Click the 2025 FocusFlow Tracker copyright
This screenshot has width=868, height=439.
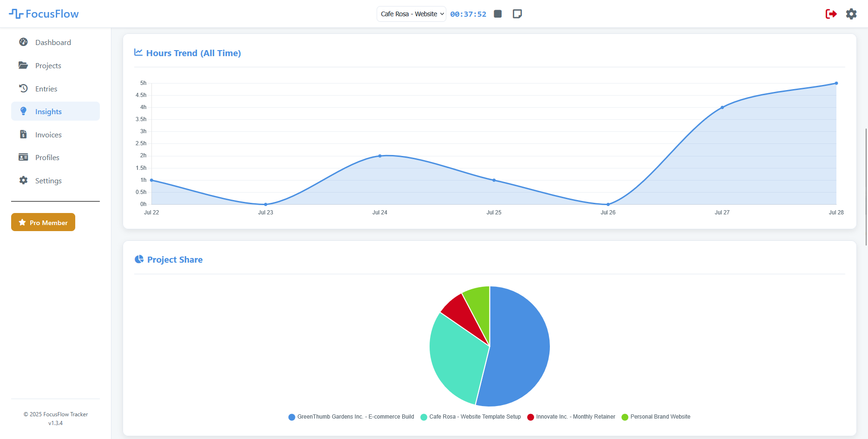pos(56,414)
